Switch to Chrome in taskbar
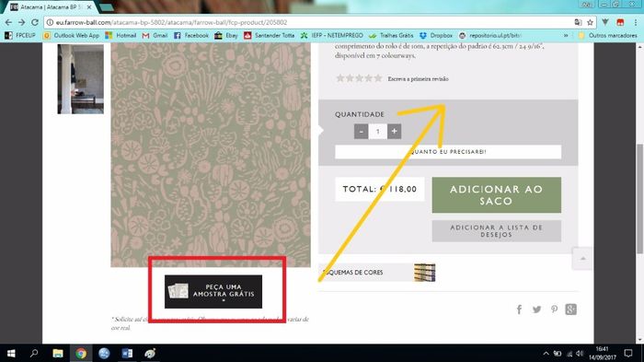Image resolution: width=644 pixels, height=362 pixels. (x=81, y=354)
